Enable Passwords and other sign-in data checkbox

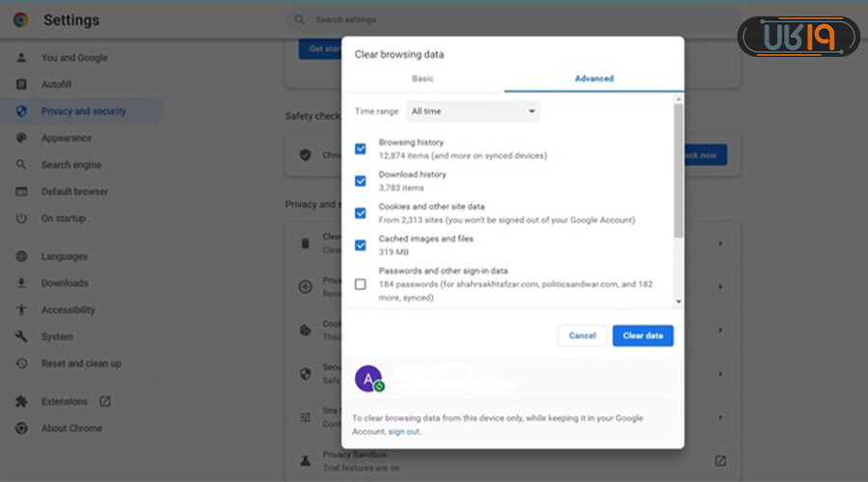tap(361, 284)
